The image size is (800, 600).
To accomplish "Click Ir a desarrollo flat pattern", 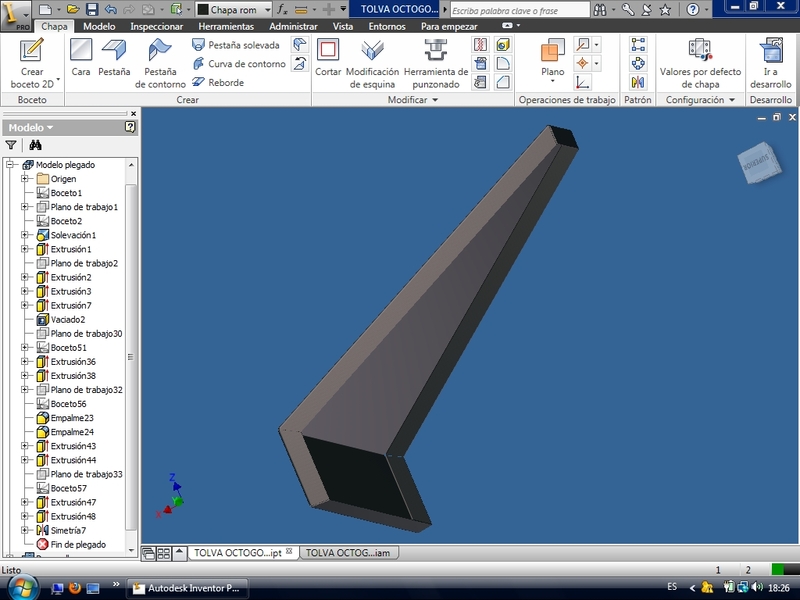I will pyautogui.click(x=770, y=63).
